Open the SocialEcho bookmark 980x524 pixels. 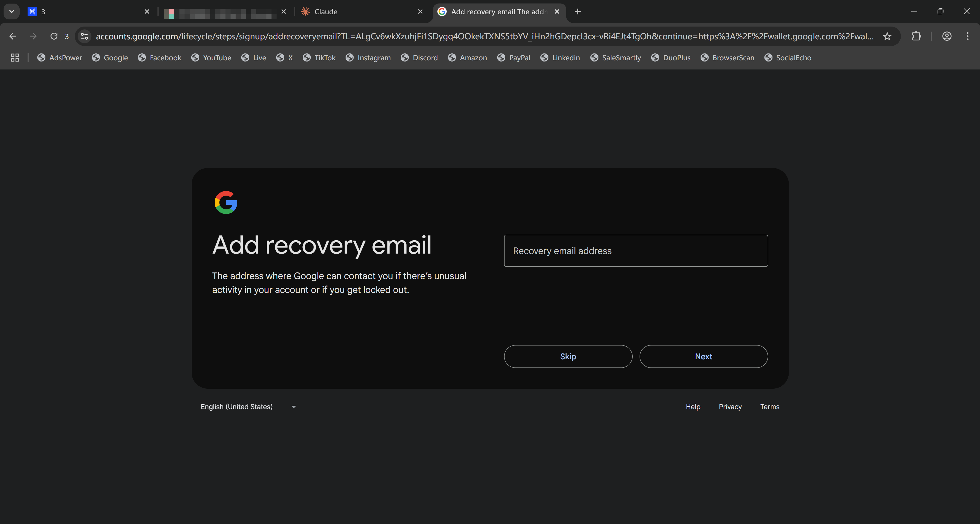click(788, 57)
